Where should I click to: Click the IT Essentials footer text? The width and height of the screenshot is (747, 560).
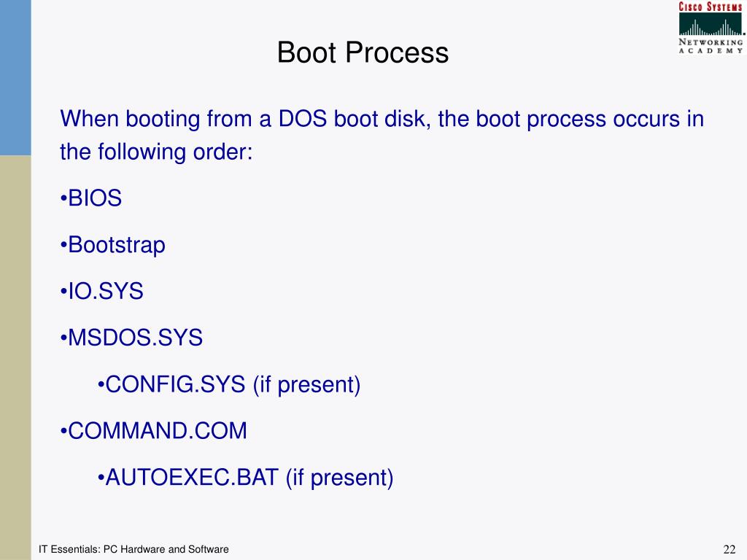point(133,549)
